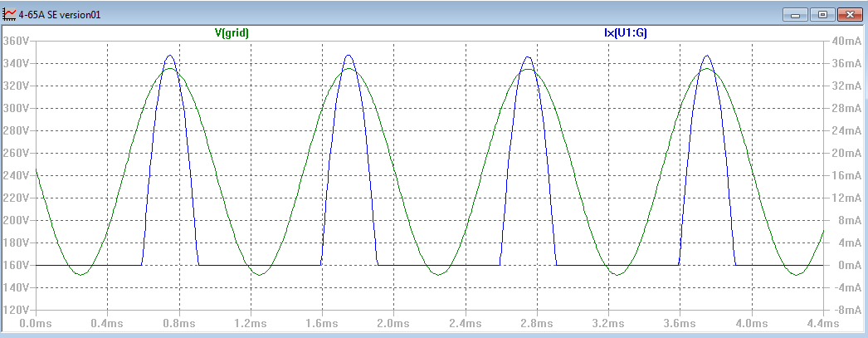The height and width of the screenshot is (338, 868).
Task: Minimize the 4-65A SE version01 window
Action: 796,15
